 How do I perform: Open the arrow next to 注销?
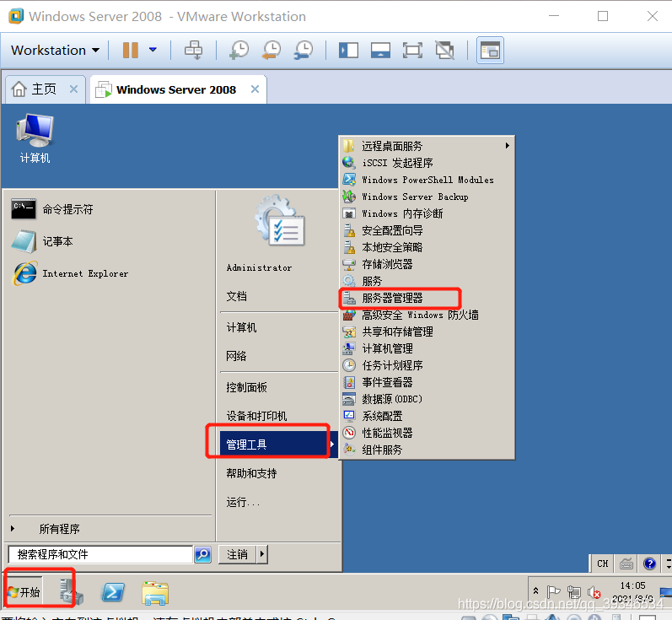click(262, 554)
